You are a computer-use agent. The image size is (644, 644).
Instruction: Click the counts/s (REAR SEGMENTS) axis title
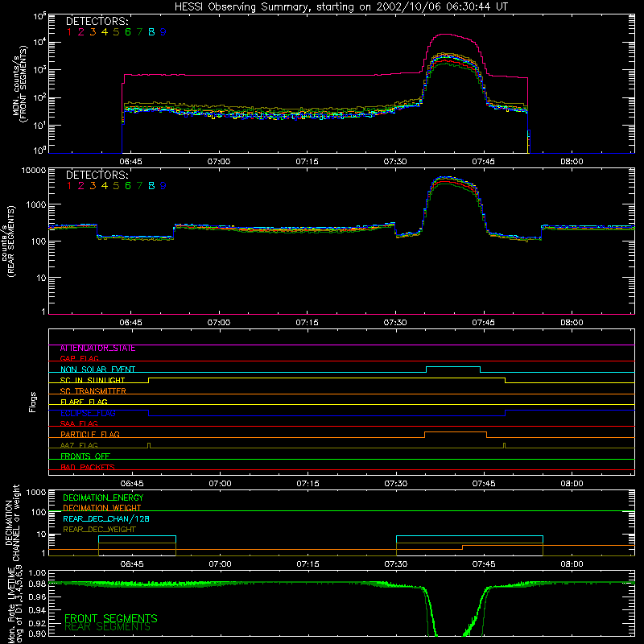(7, 241)
